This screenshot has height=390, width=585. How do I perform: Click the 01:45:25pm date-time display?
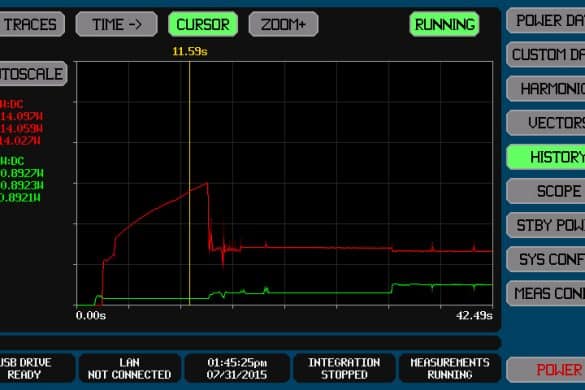(x=237, y=368)
